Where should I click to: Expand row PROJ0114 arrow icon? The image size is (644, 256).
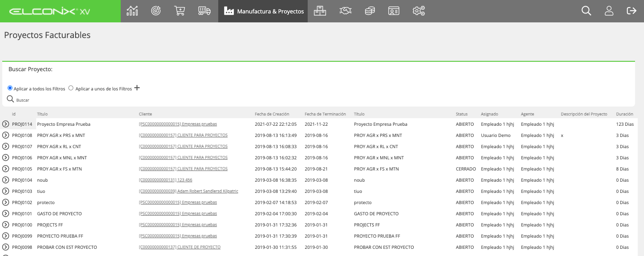pyautogui.click(x=5, y=124)
